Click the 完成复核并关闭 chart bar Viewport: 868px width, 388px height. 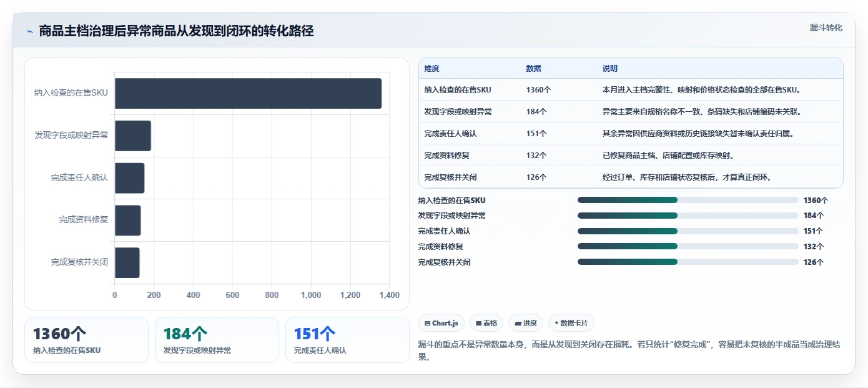click(x=127, y=262)
